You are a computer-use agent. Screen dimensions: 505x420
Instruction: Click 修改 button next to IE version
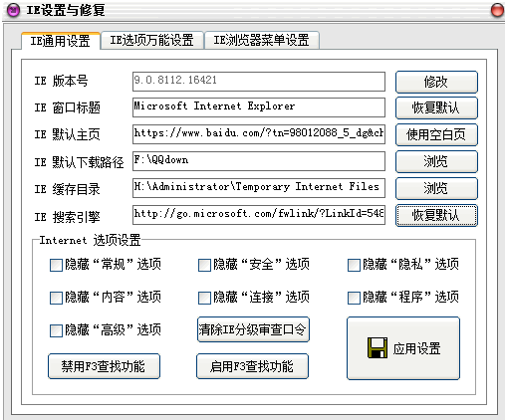pyautogui.click(x=436, y=82)
